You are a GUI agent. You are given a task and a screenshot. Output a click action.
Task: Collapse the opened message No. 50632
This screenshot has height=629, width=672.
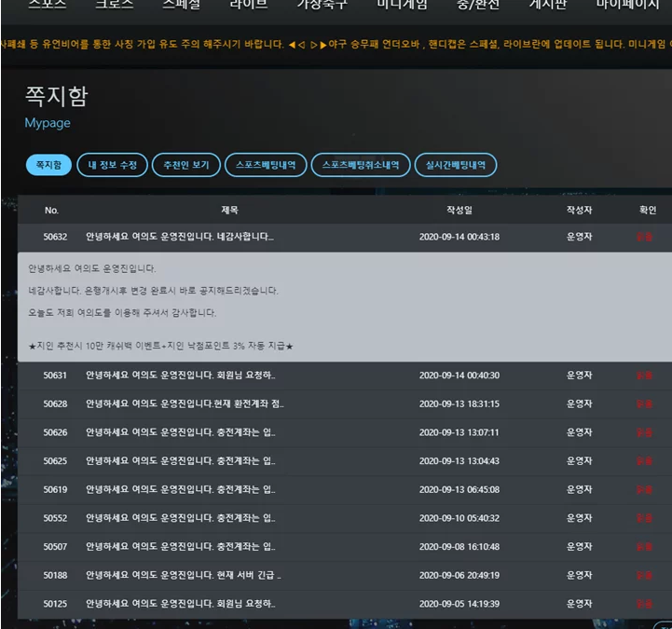[179, 237]
